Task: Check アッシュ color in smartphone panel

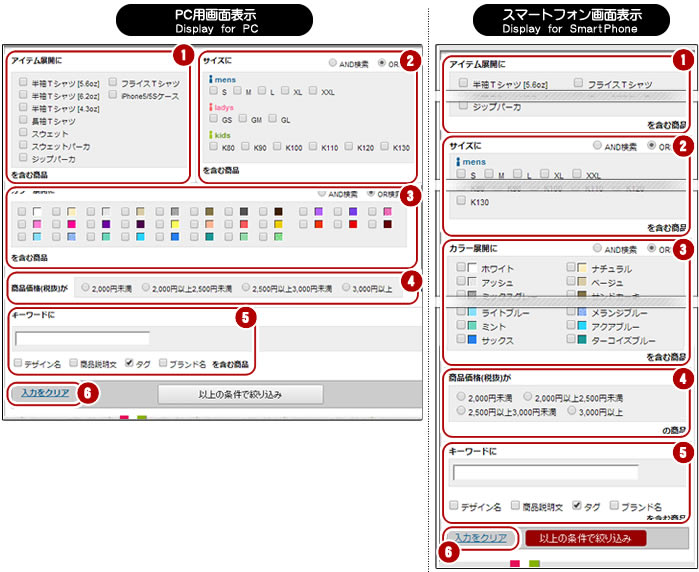Action: pos(461,281)
